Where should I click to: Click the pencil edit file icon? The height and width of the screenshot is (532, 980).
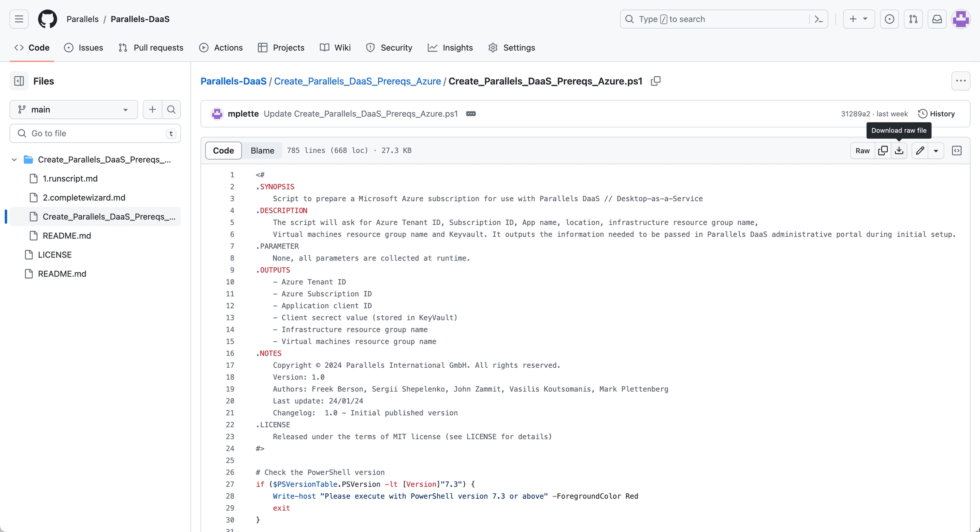pyautogui.click(x=920, y=151)
